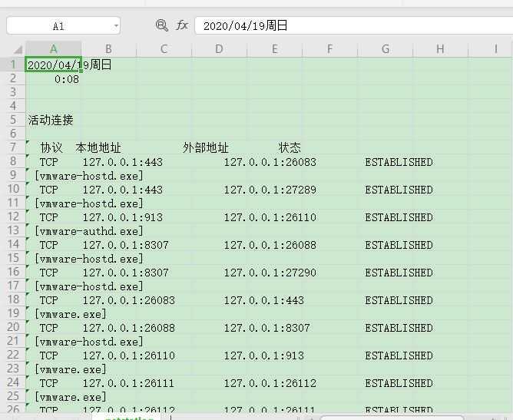Click the horizontal scrollbar at bottom

(392, 418)
